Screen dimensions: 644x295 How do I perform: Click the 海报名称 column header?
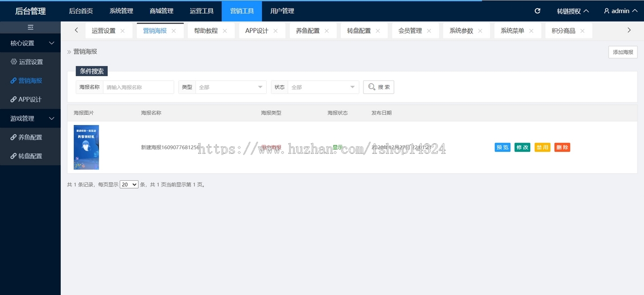[x=151, y=113]
